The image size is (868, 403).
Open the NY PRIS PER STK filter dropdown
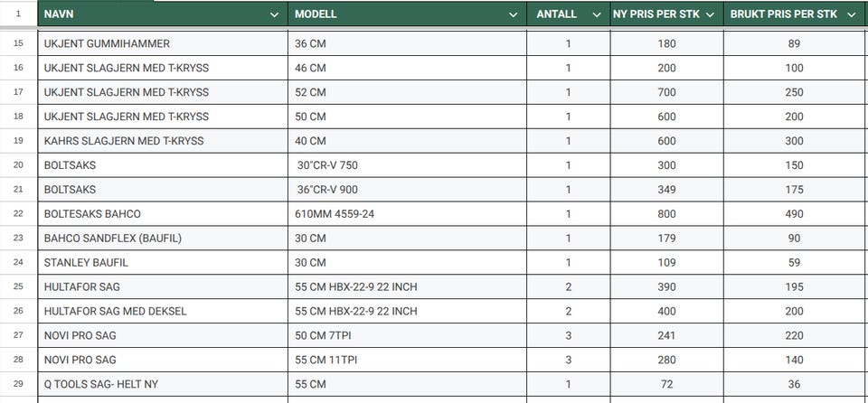coord(710,14)
